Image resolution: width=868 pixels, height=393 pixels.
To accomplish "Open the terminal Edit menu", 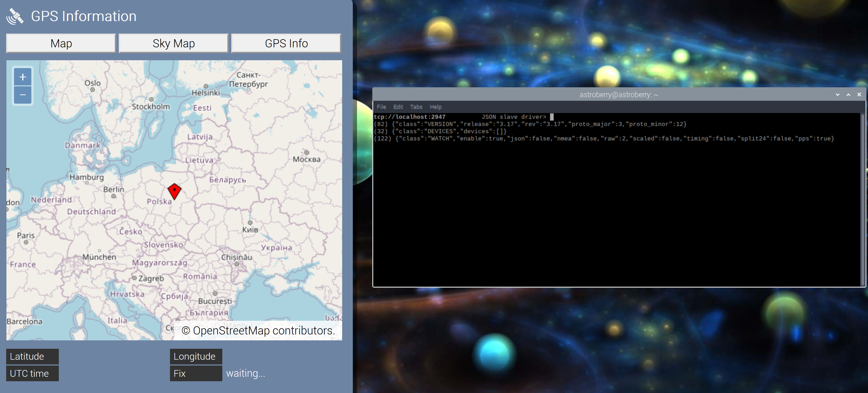I will [398, 107].
